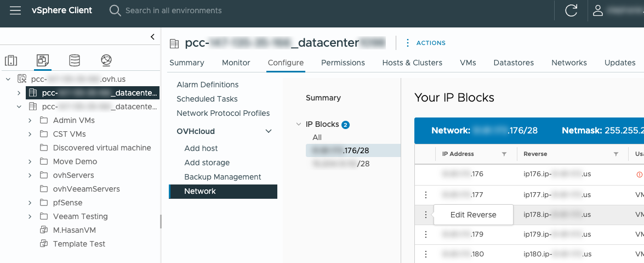
Task: Open Alarm Definitions settings
Action: click(x=207, y=85)
